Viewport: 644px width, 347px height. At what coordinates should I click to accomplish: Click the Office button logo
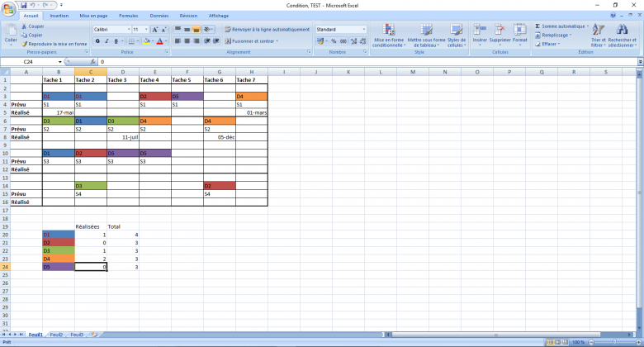pos(9,7)
